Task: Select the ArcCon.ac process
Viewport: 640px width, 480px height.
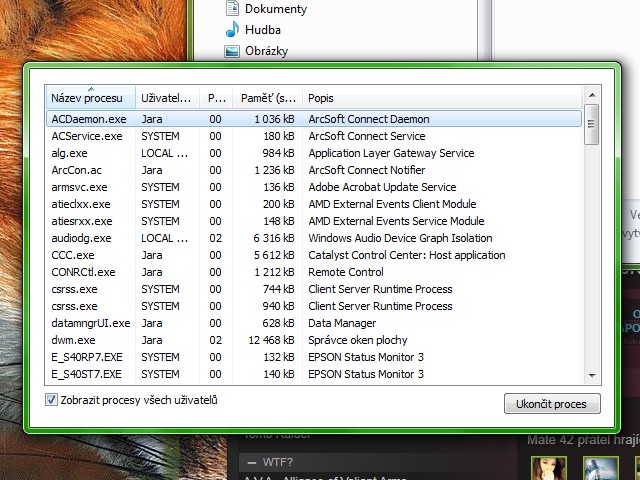Action: coord(313,170)
